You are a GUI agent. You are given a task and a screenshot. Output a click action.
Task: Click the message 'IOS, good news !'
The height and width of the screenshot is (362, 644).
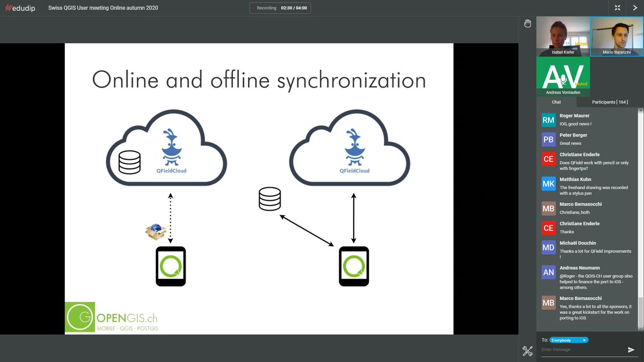point(575,124)
